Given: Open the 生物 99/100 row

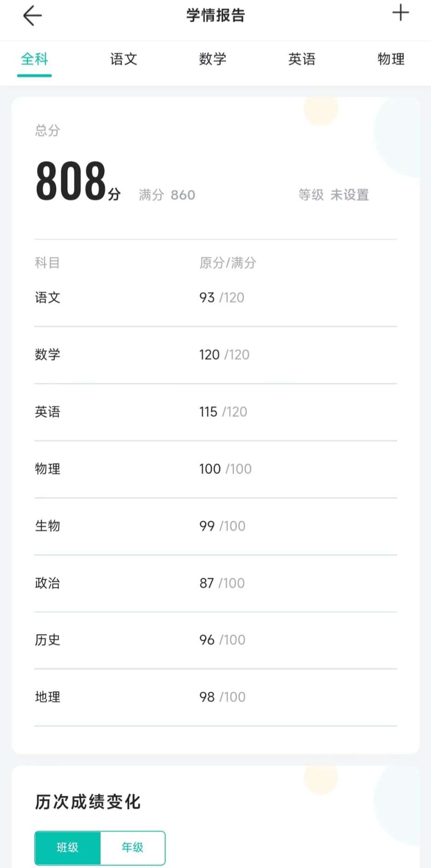Looking at the screenshot, I should 215,526.
